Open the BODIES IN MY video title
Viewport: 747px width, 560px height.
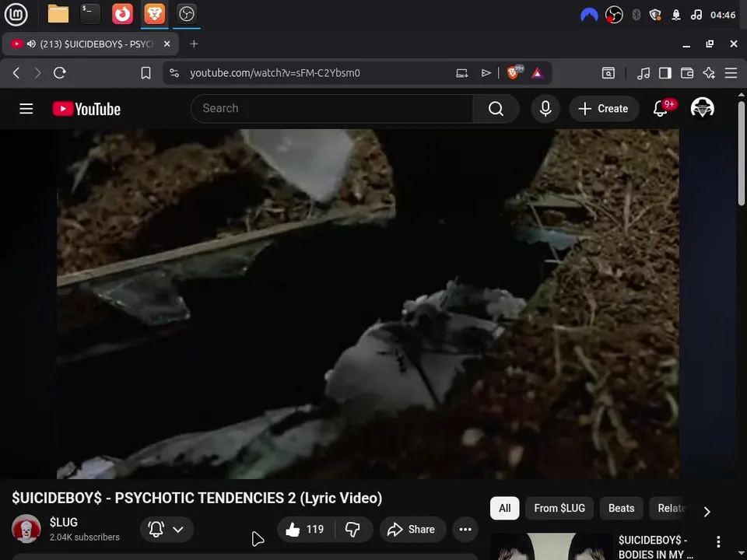tap(655, 547)
